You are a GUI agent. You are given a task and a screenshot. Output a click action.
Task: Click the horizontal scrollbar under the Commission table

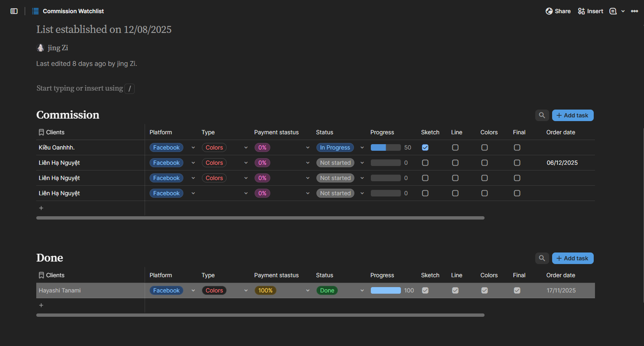(x=260, y=218)
